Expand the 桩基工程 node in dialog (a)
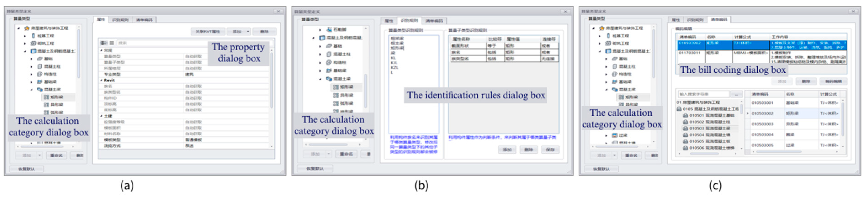 [25, 36]
